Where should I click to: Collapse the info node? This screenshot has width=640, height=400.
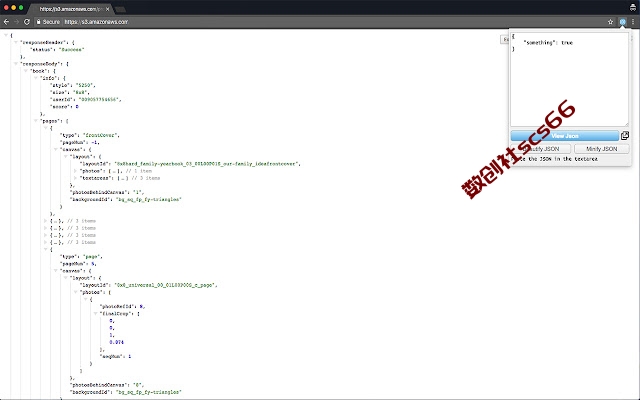[x=36, y=78]
